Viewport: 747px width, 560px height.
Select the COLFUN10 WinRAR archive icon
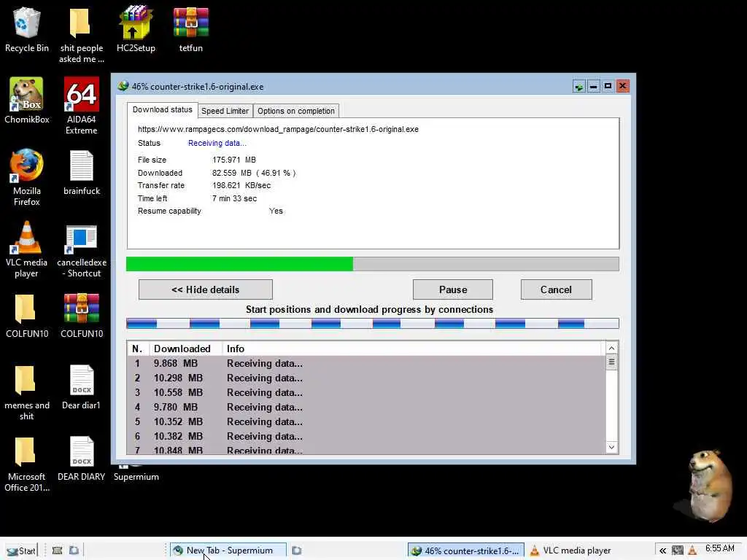[81, 315]
